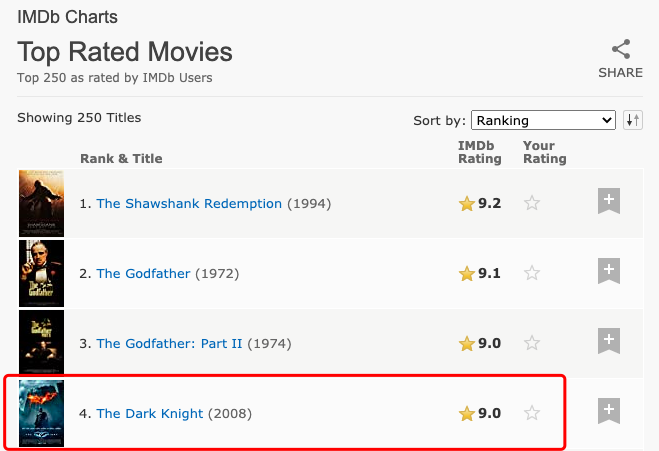The height and width of the screenshot is (451, 659).
Task: Open The Godfather title link
Action: 143,274
